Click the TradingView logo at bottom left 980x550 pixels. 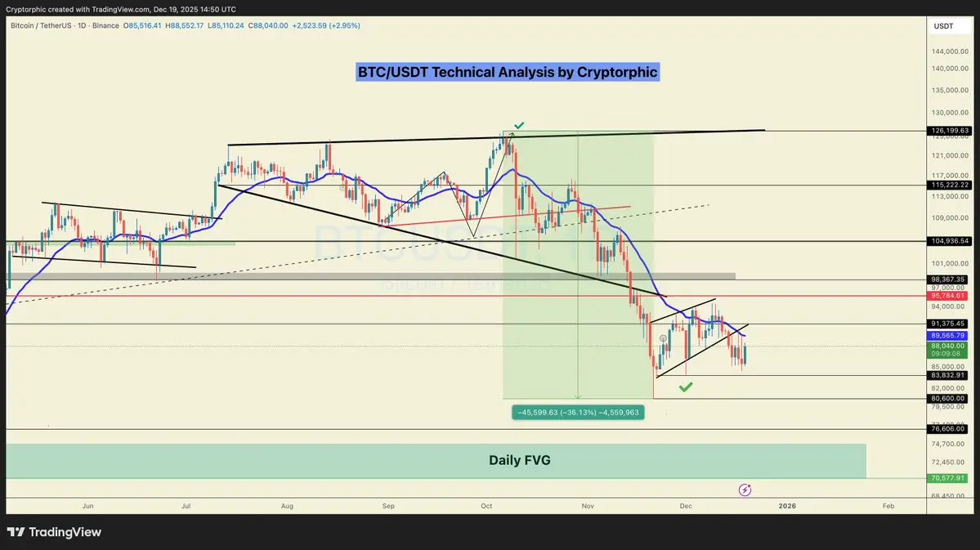tap(54, 532)
